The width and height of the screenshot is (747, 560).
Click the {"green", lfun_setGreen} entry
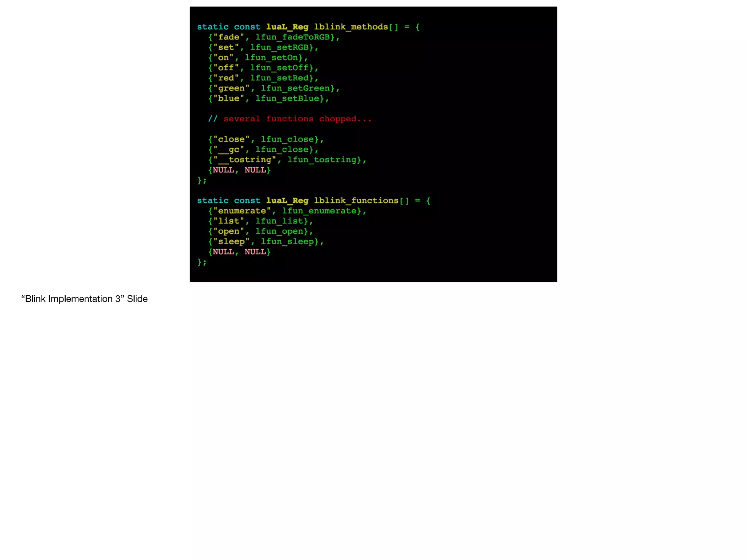(274, 88)
